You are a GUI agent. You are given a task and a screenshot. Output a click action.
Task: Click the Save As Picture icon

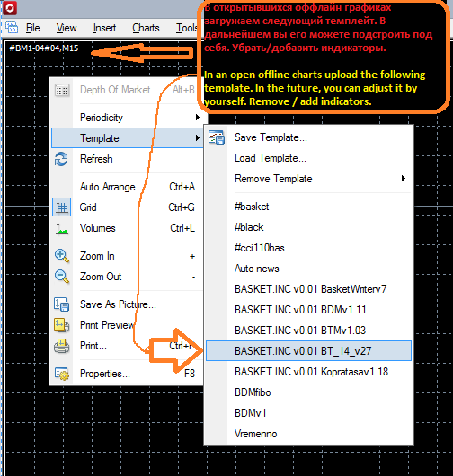[x=62, y=304]
